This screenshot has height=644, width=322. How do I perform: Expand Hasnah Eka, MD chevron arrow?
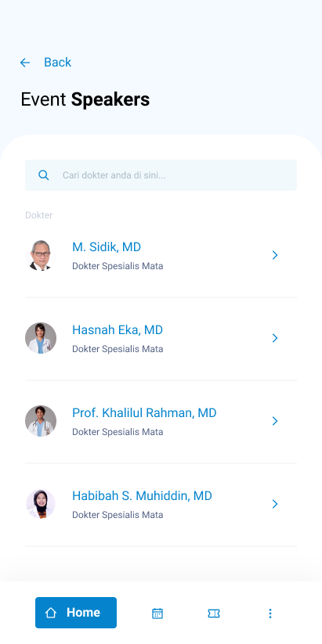pos(275,338)
